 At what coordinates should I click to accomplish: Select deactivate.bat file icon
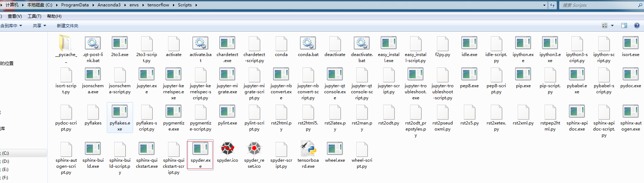(362, 43)
